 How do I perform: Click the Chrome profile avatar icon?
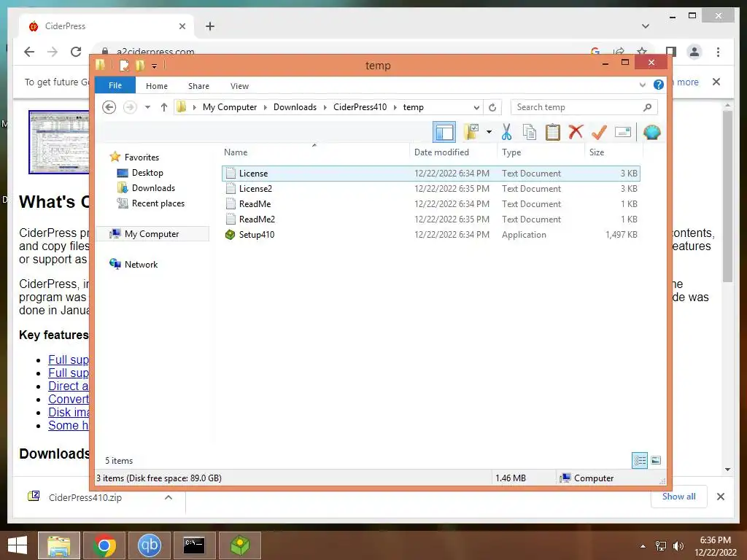(694, 52)
